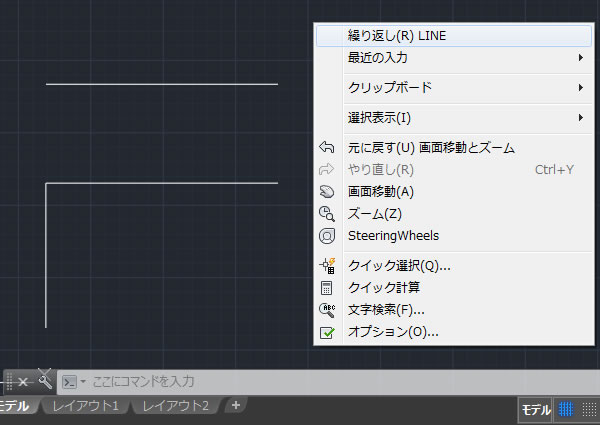Expand arrow beside 最近の入力
The width and height of the screenshot is (600, 425).
[580, 58]
